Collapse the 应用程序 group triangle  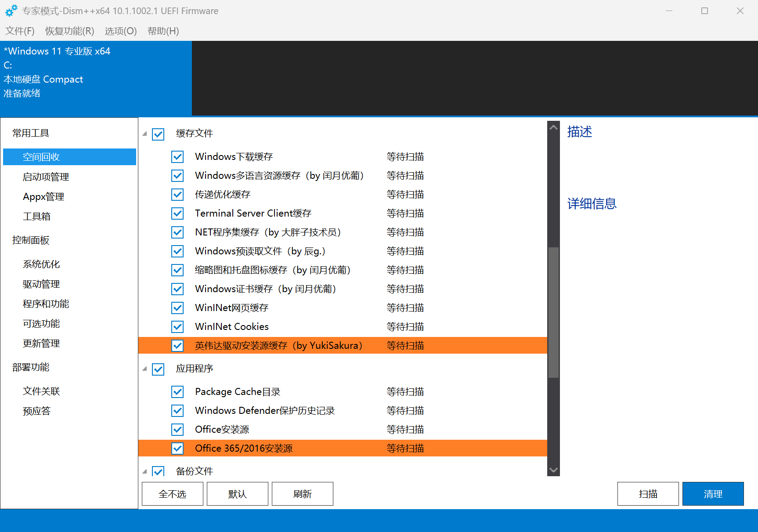144,369
